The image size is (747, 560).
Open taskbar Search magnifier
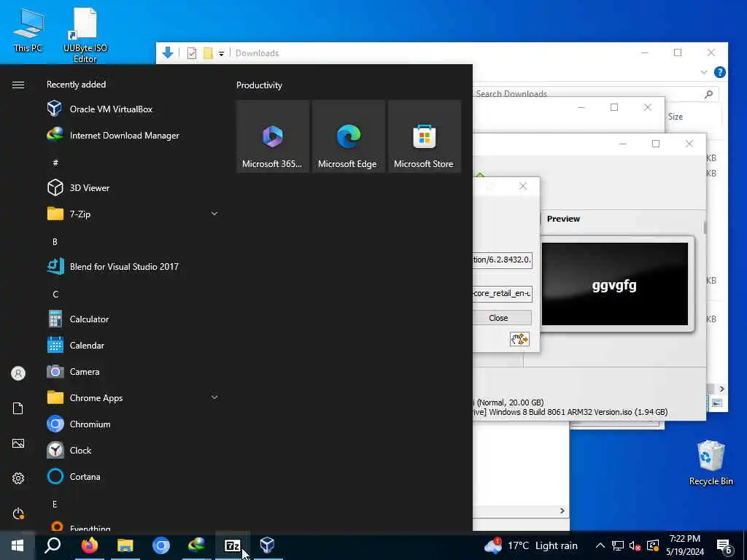tap(53, 545)
